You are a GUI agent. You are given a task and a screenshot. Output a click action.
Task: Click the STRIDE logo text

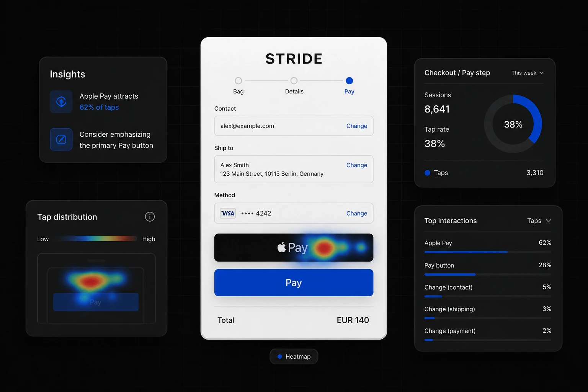coord(294,59)
